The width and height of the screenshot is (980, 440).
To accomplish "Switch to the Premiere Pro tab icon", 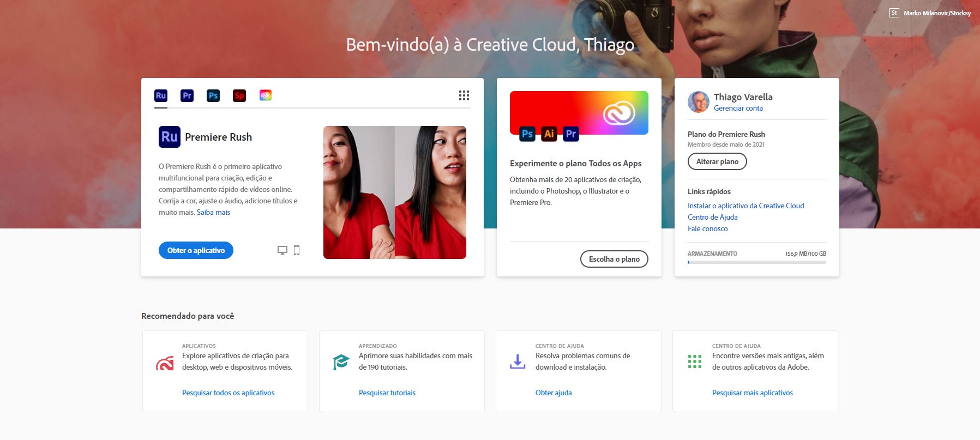I will [187, 95].
